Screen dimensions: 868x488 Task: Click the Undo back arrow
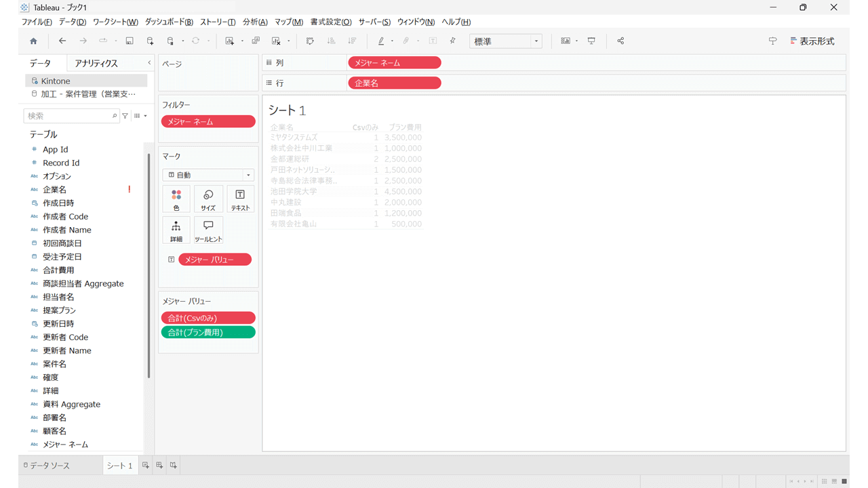62,41
